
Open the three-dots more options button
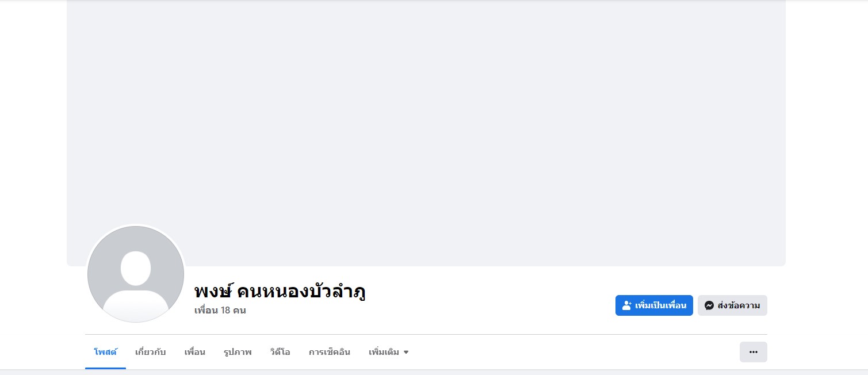[x=753, y=352]
